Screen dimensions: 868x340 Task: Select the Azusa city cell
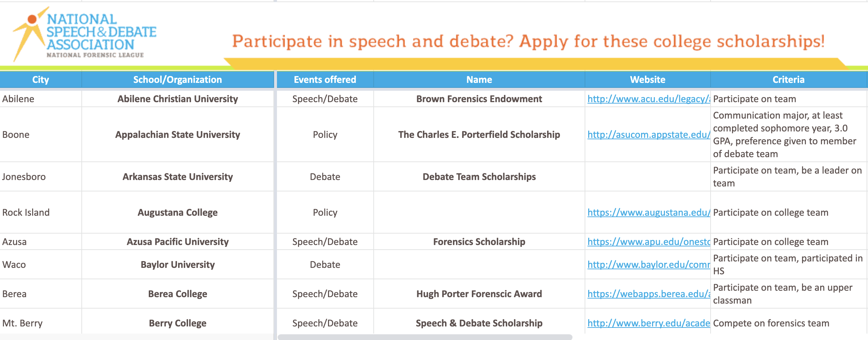click(x=41, y=242)
